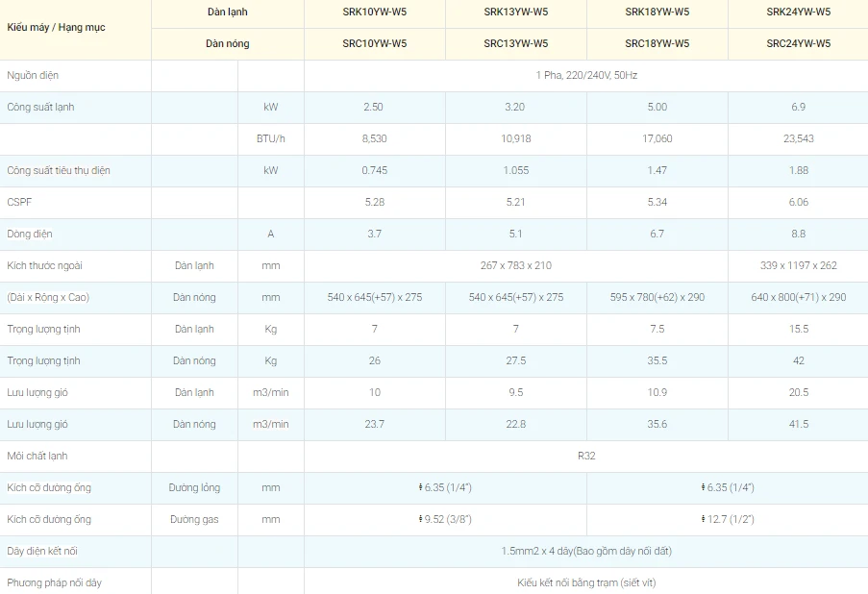Click the CSPF row label
Screen dimensions: 868x594
click(19, 202)
